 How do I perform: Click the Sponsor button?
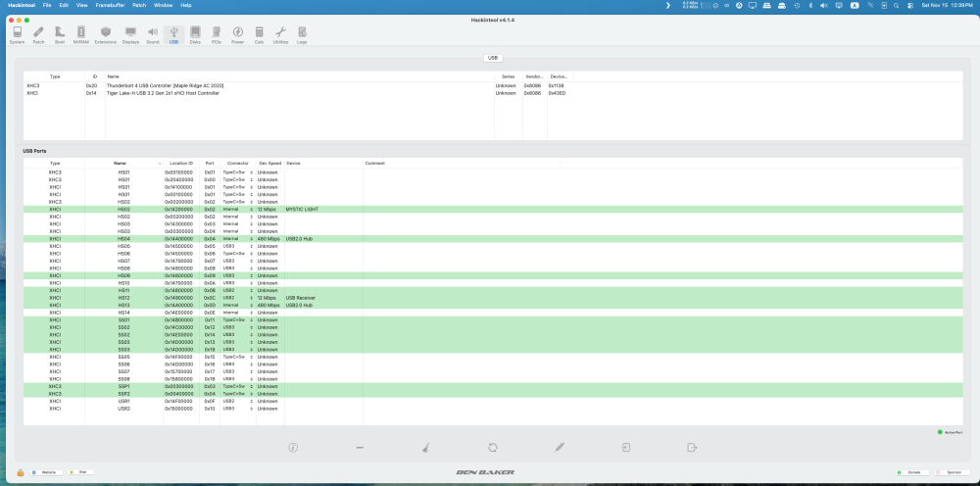point(952,473)
